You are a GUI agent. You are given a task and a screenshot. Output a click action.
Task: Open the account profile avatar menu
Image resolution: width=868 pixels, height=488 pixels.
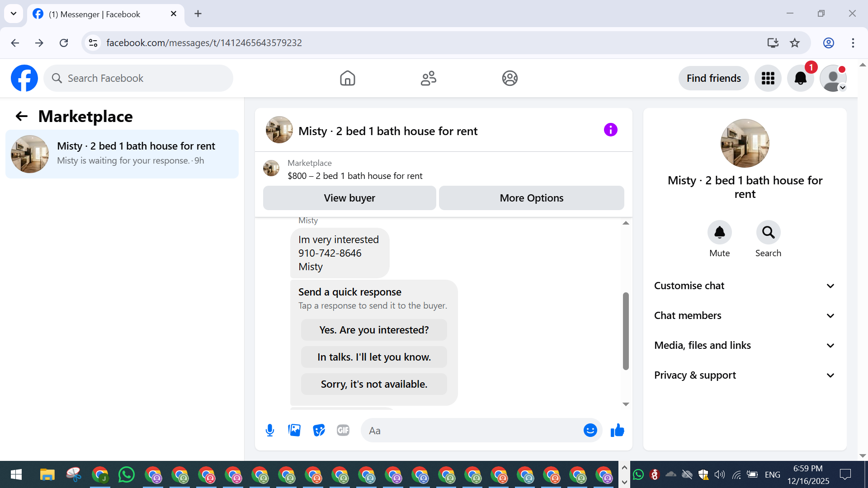(833, 78)
